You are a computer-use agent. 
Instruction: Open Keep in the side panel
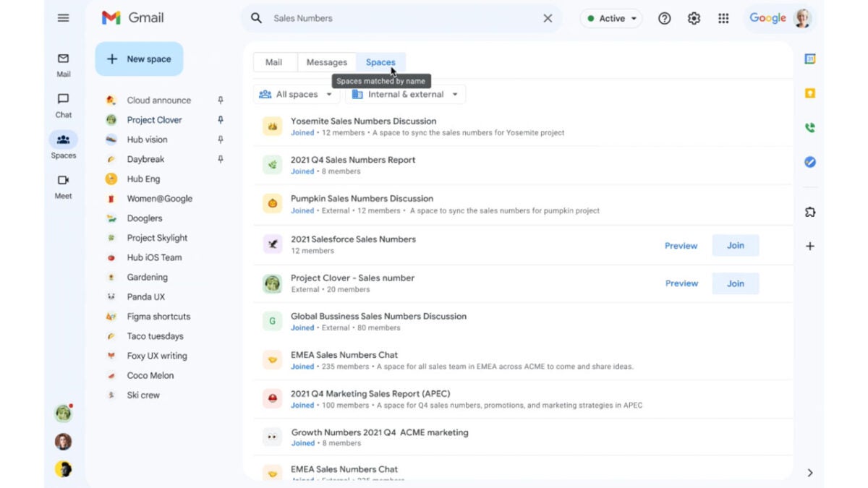810,93
